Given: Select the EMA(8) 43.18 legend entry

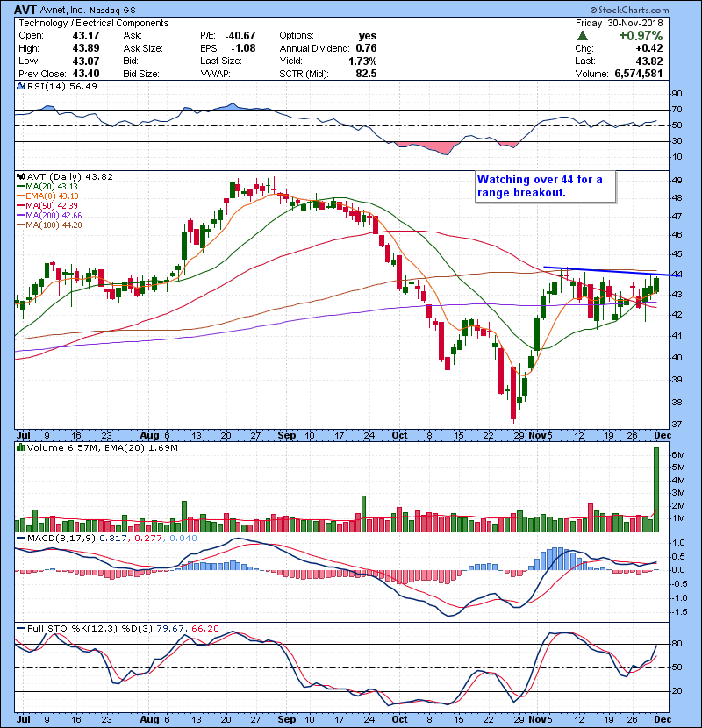Looking at the screenshot, I should 48,196.
